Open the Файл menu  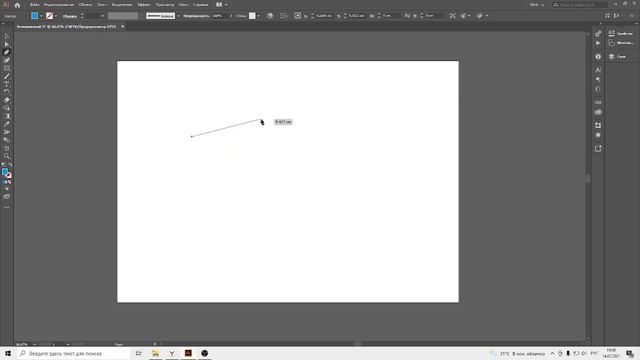[x=35, y=5]
